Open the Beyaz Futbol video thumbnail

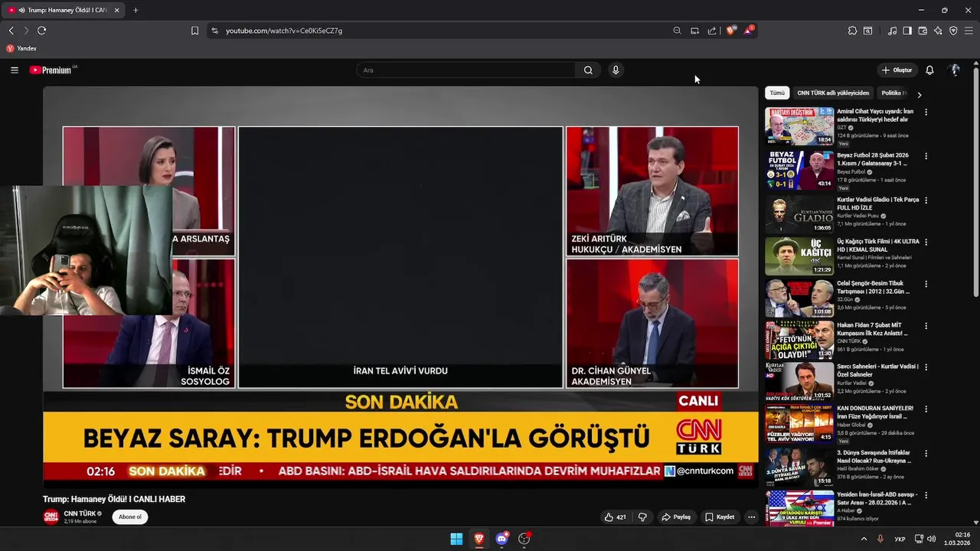pos(799,169)
